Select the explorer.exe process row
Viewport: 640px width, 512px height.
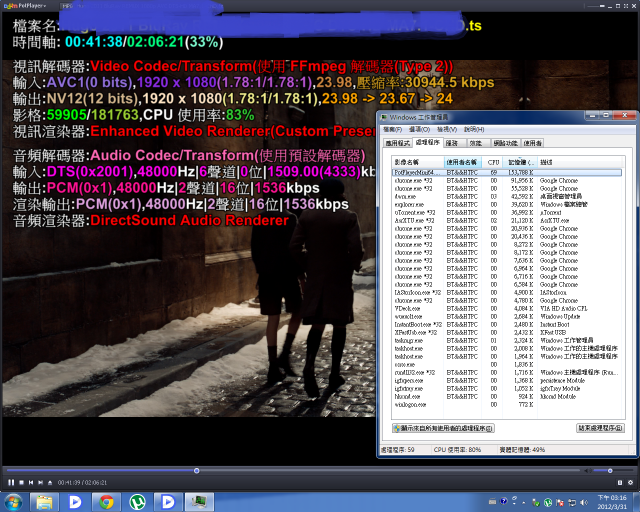tap(507, 205)
